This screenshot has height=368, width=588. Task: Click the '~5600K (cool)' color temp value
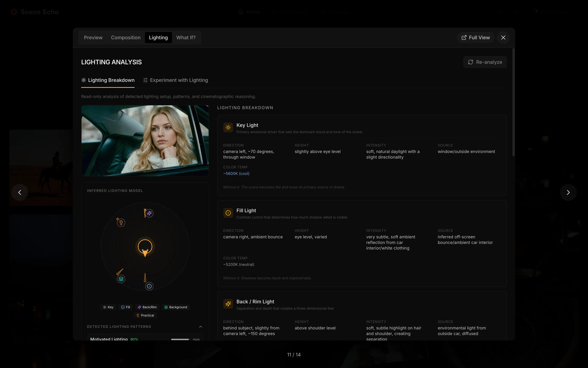236,173
